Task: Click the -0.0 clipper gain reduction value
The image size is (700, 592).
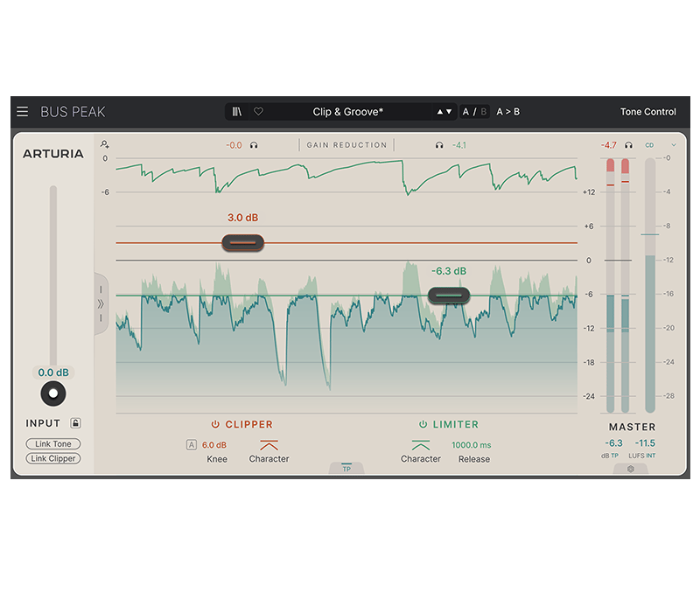Action: [234, 145]
